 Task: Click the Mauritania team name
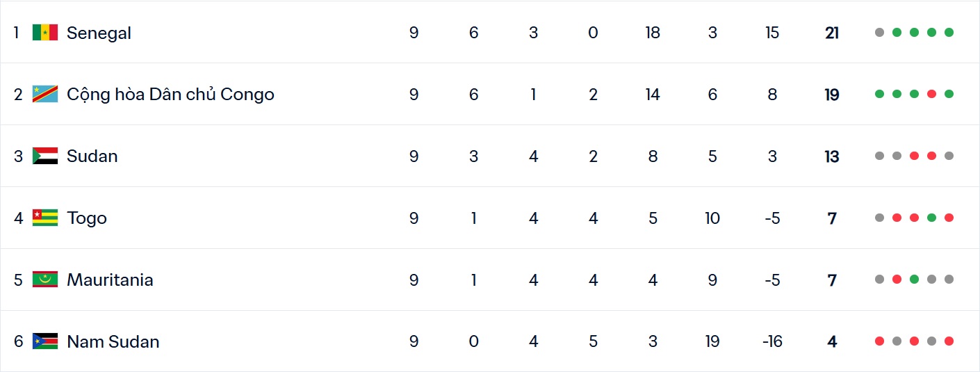click(110, 280)
